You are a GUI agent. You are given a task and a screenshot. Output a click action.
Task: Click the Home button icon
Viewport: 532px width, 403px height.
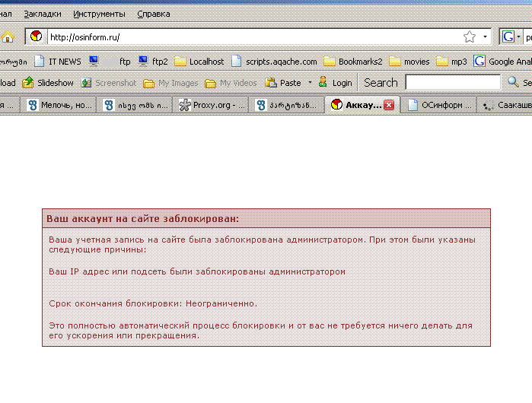pyautogui.click(x=8, y=36)
